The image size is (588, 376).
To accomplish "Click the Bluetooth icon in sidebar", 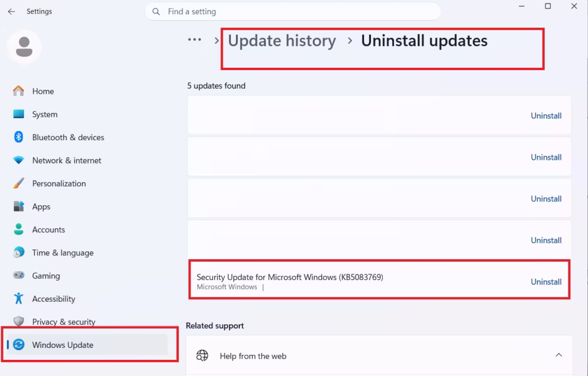I will tap(18, 137).
